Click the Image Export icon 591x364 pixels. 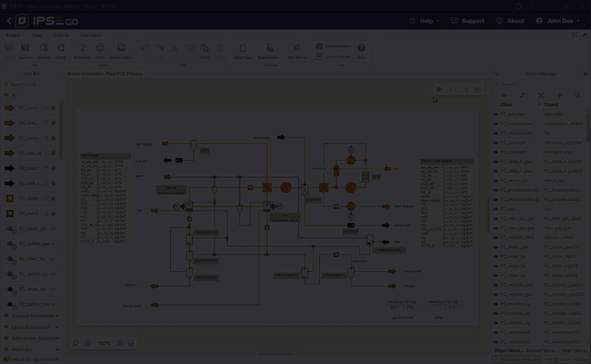pyautogui.click(x=121, y=51)
